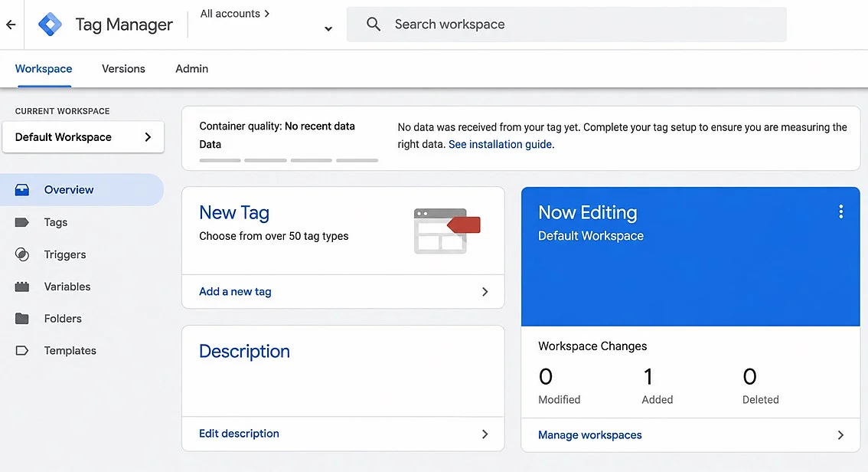868x472 pixels.
Task: Switch to the Versions tab
Action: pos(123,69)
